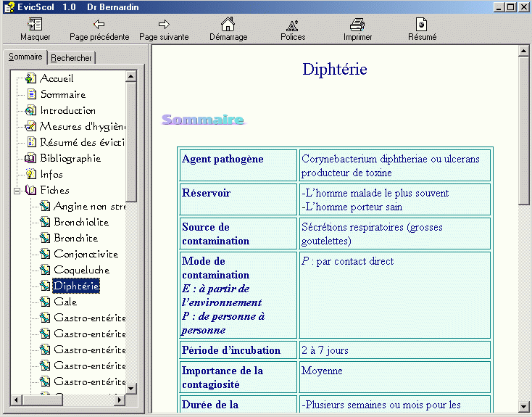Click the tree panel vertical scrollbar thumb
Image resolution: width=532 pixels, height=417 pixels.
131,142
